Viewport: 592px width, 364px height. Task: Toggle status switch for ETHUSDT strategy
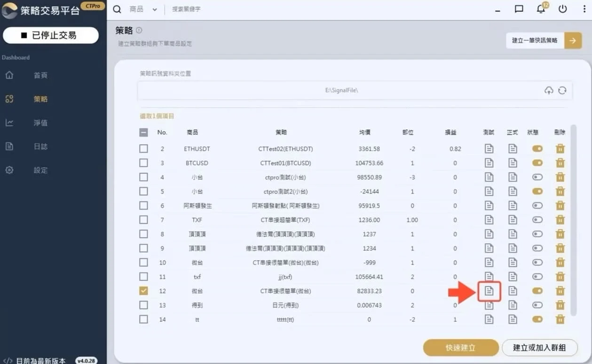click(x=537, y=149)
